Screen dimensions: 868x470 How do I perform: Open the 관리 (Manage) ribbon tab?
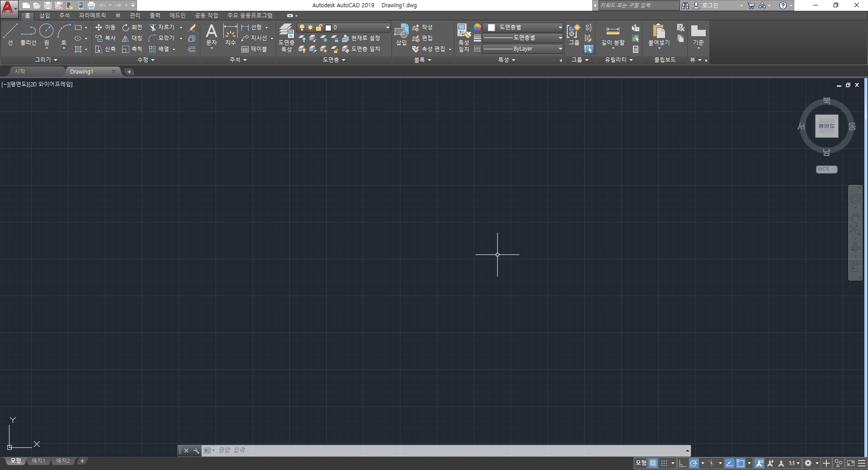pos(135,15)
